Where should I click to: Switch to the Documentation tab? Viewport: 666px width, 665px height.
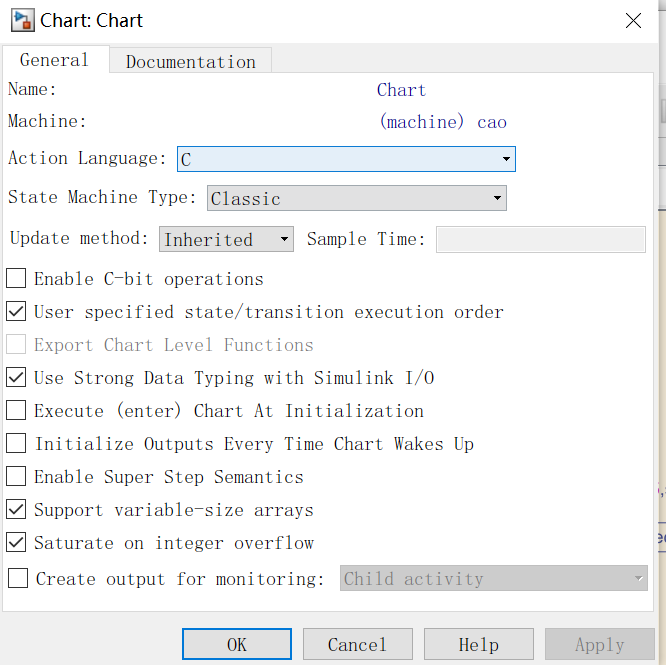pos(190,62)
